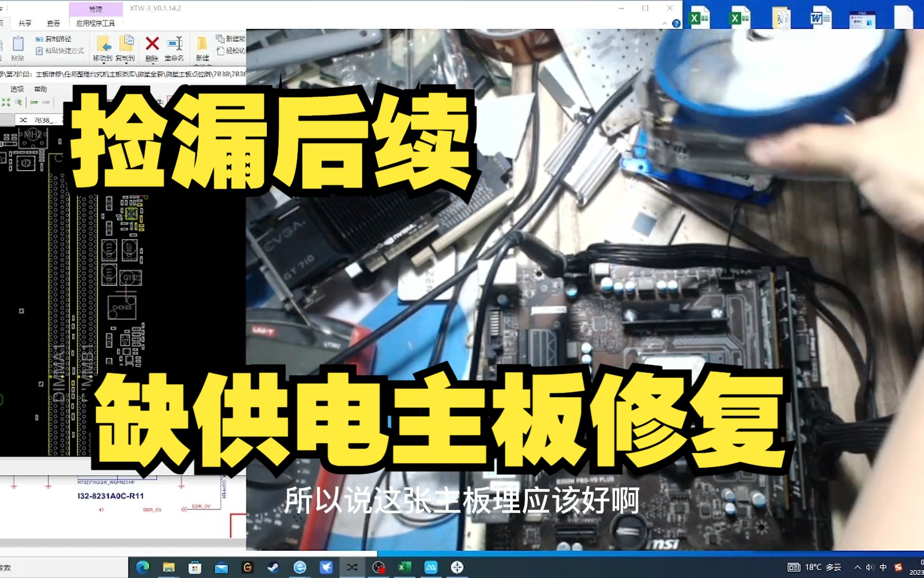Click the 粘贴 (Paste) clipboard icon

coord(19,44)
